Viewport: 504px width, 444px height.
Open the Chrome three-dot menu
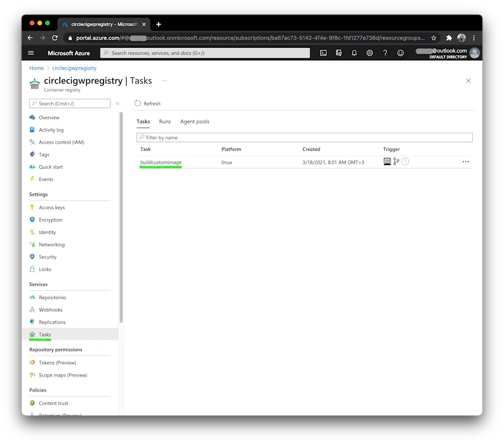pos(474,38)
